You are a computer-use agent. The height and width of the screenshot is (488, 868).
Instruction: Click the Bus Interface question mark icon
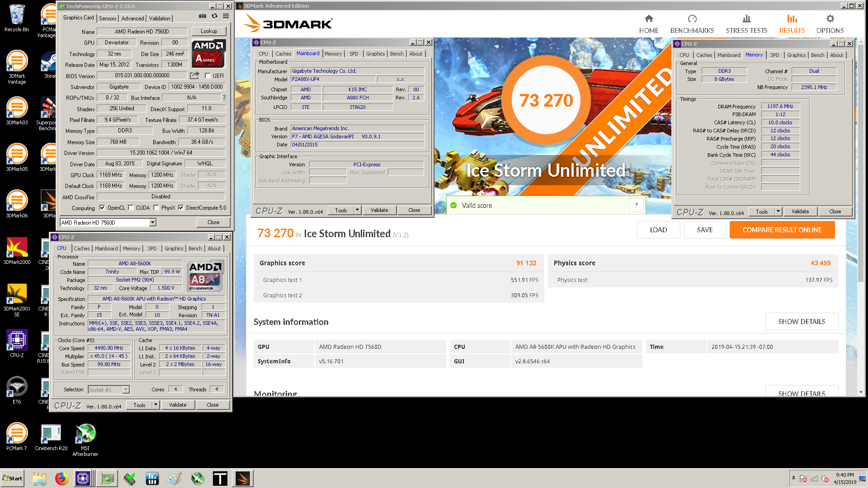[224, 98]
